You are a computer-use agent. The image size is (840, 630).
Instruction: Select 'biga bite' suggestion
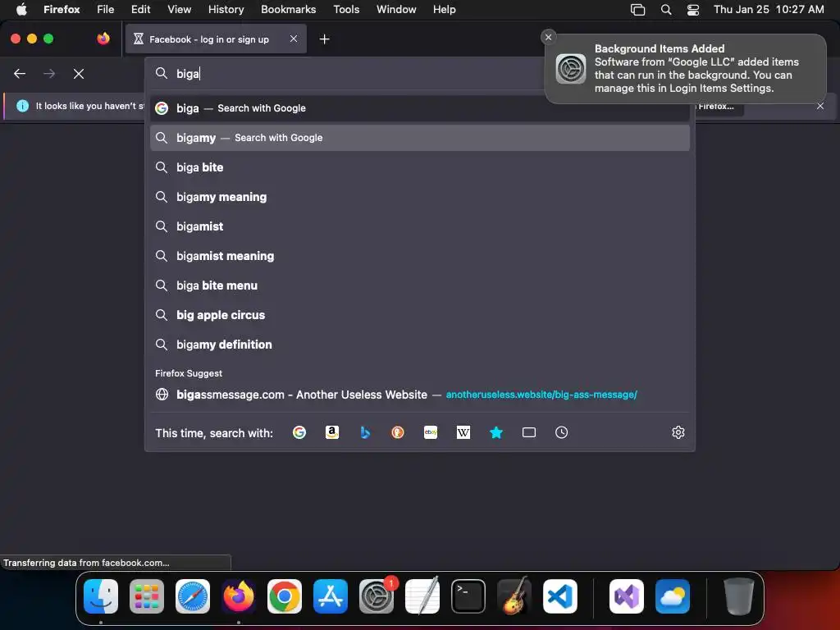pos(420,167)
